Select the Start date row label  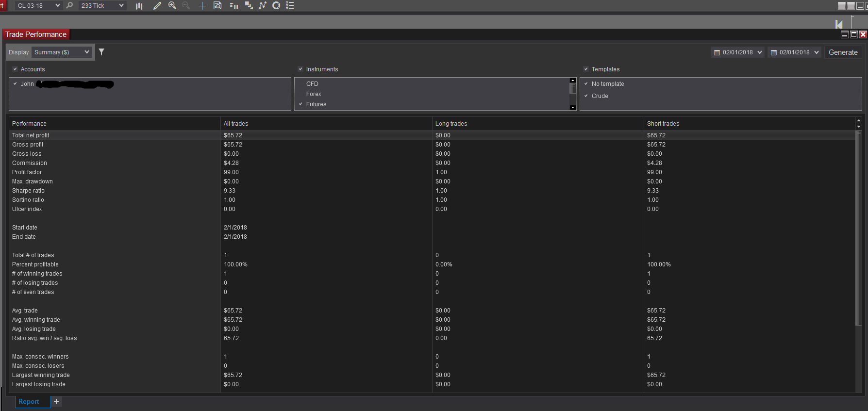tap(25, 228)
